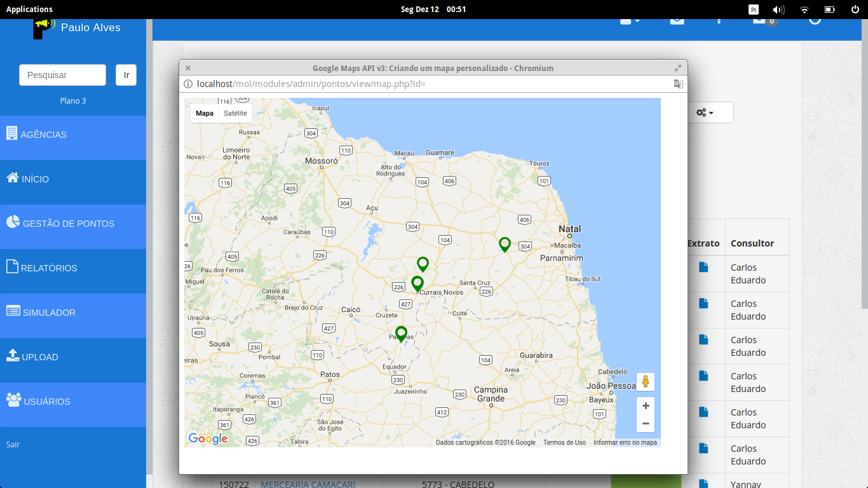This screenshot has height=488, width=868.
Task: Open AGÊNCIAS via its building icon
Action: tap(11, 133)
